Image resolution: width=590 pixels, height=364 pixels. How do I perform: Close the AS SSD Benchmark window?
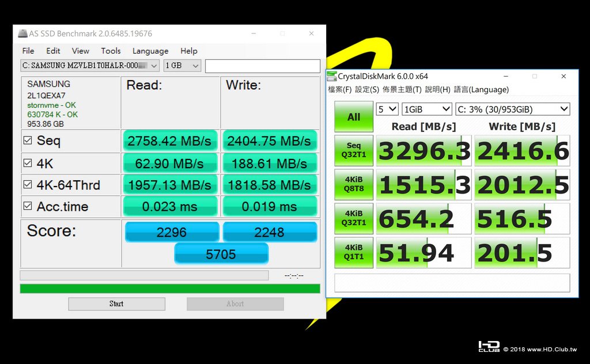[312, 33]
